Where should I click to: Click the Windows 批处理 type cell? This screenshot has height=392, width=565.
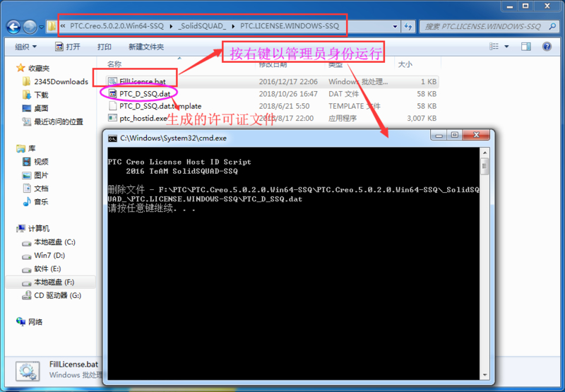coord(358,82)
